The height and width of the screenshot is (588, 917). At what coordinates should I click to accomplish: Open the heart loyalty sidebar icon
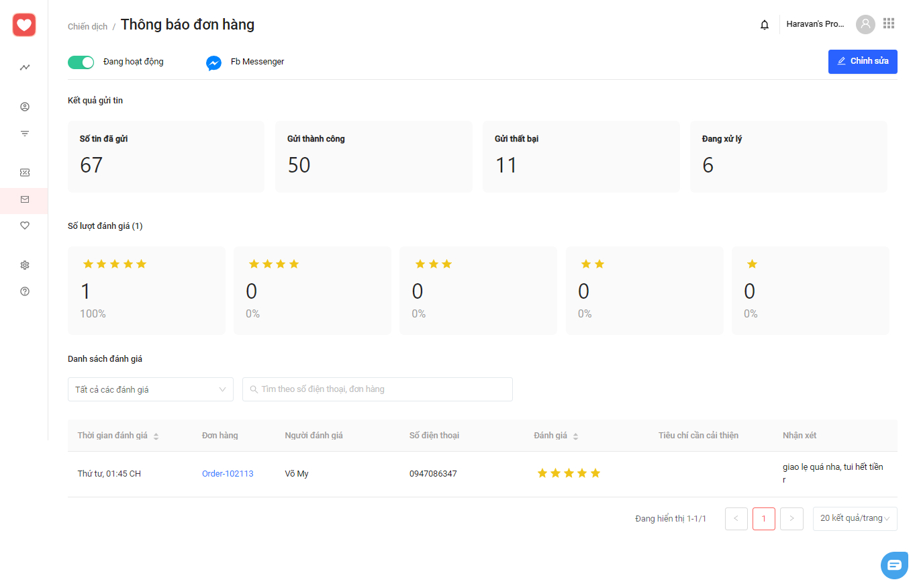click(x=25, y=226)
